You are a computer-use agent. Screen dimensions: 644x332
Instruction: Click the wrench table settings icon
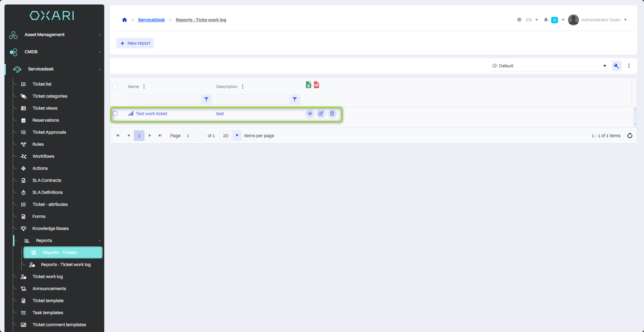(616, 66)
